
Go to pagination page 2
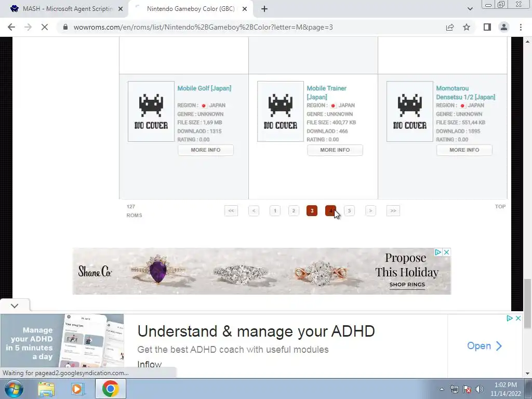[294, 211]
